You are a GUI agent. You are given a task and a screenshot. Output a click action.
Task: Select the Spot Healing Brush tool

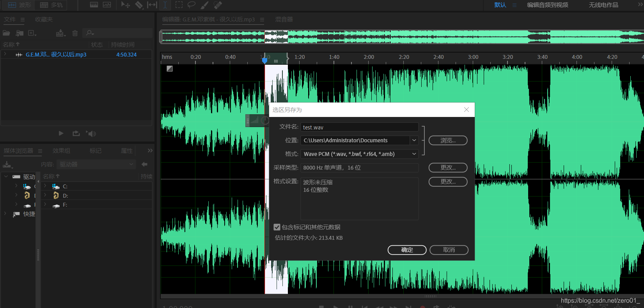click(x=218, y=5)
